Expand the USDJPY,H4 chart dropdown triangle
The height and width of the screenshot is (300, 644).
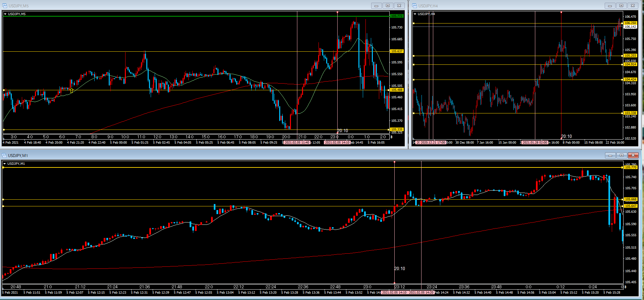415,14
